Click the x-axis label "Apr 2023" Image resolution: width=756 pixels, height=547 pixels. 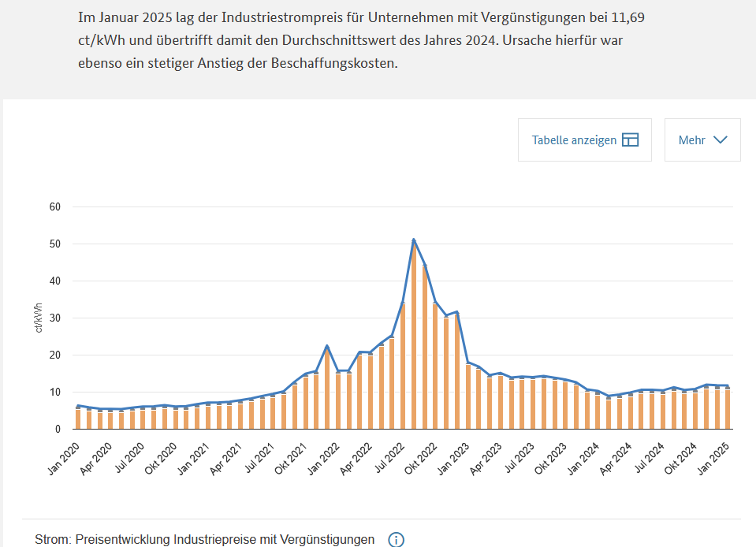(486, 459)
